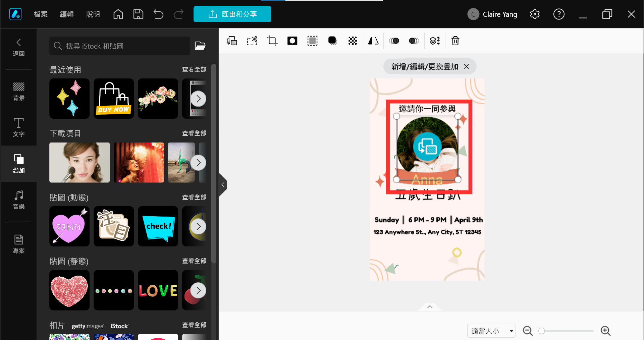Toggle the second blend mode icon

click(414, 41)
